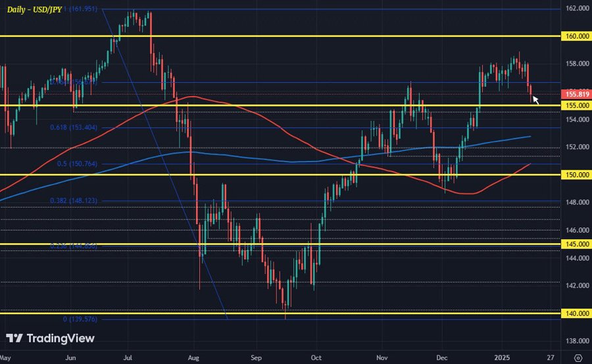This screenshot has width=592, height=364.
Task: Click the 'Nov' date axis label
Action: (x=382, y=357)
